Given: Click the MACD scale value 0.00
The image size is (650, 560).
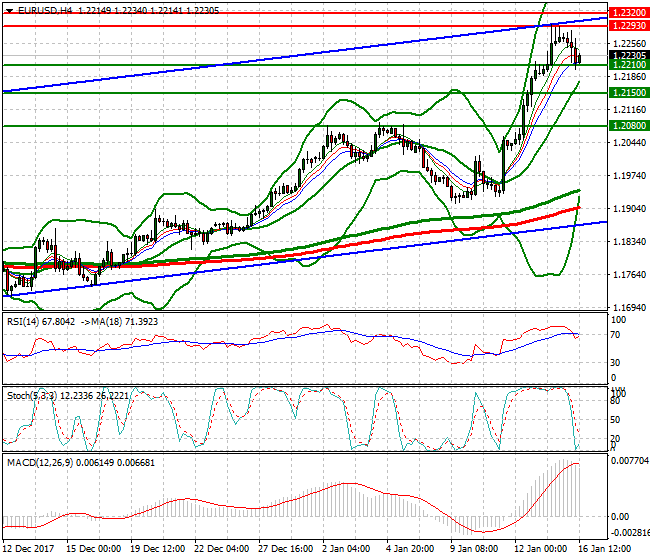Looking at the screenshot, I should [620, 516].
